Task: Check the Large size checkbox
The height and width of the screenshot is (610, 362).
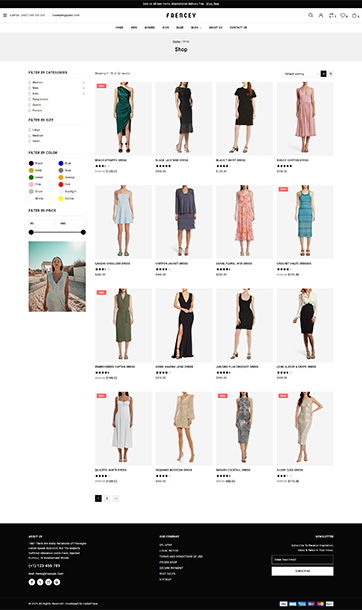Action: click(30, 130)
